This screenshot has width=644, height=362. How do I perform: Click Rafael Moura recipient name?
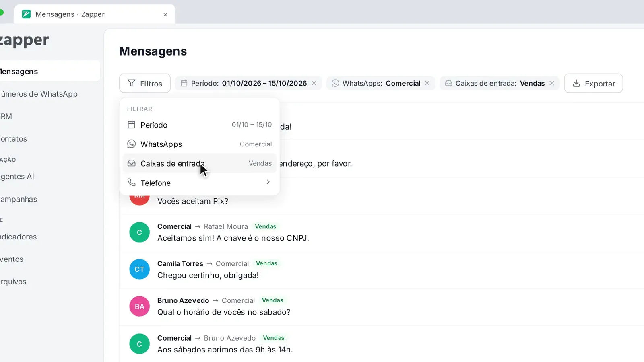[x=226, y=226]
